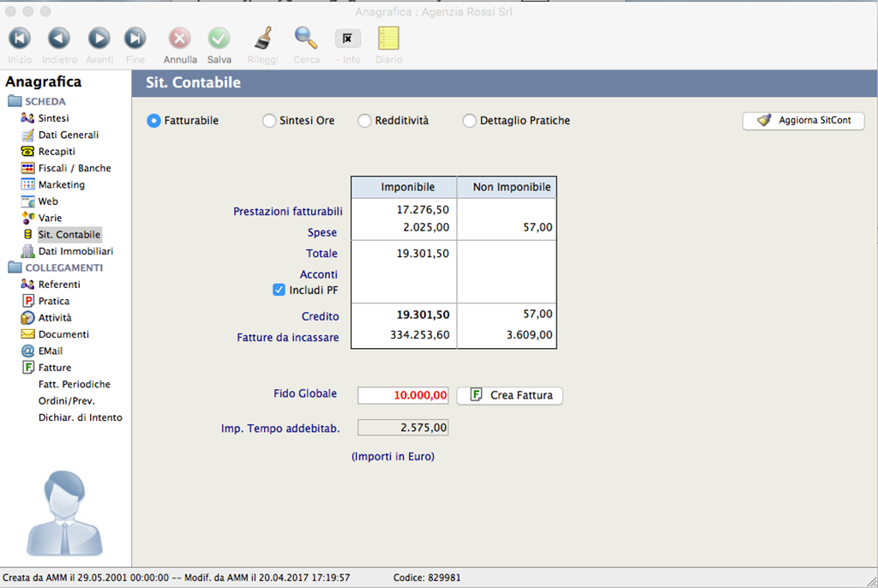Image resolution: width=878 pixels, height=588 pixels.
Task: Click the Annulla red cancel icon
Action: tap(180, 39)
